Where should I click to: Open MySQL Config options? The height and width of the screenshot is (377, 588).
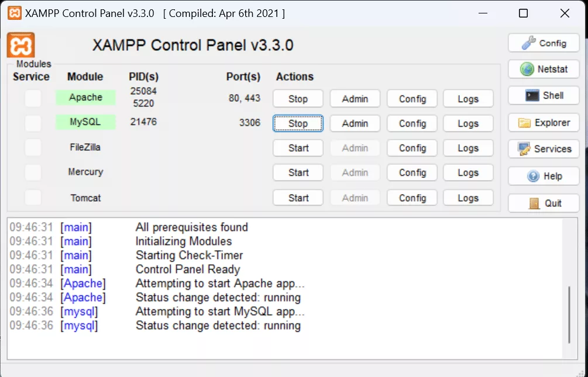click(x=412, y=123)
